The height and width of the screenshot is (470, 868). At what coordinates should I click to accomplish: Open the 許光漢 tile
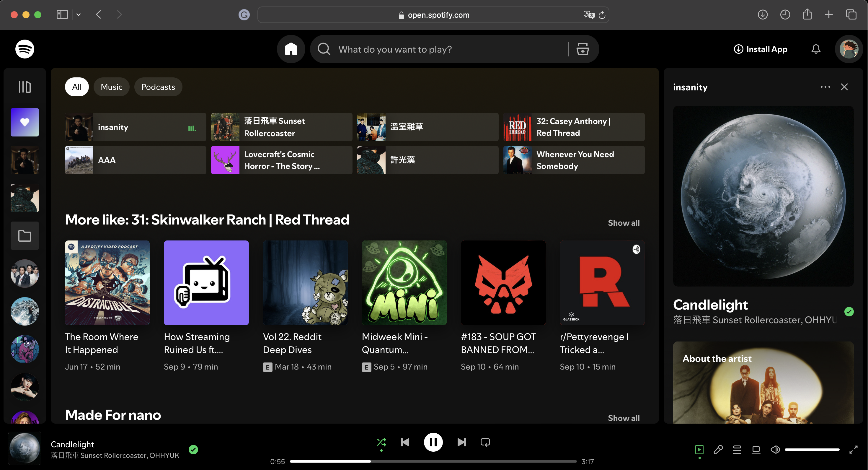coord(428,160)
